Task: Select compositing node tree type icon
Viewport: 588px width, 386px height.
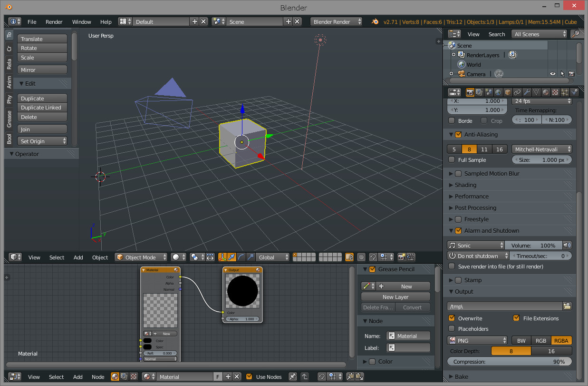Action: pyautogui.click(x=125, y=376)
